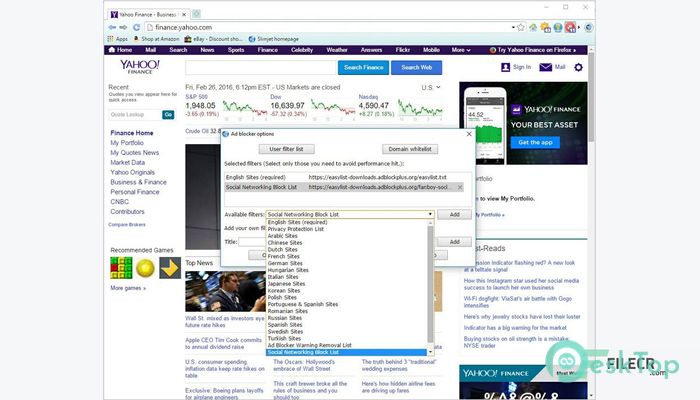Screen dimensions: 700x400
Task: Choose Chinese Sites from filter dropdown
Action: click(x=285, y=243)
